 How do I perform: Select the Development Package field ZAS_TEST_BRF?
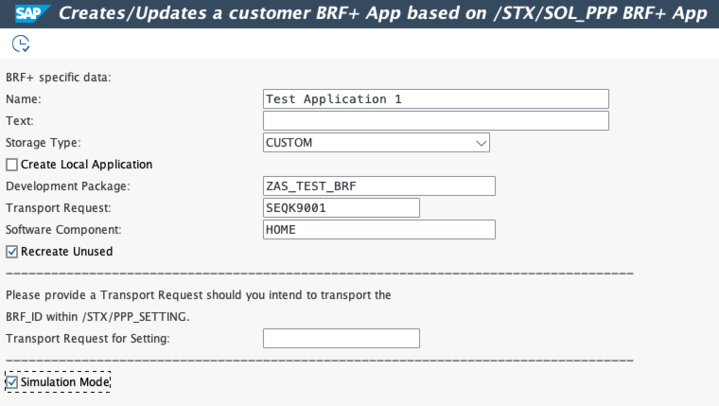coord(378,186)
